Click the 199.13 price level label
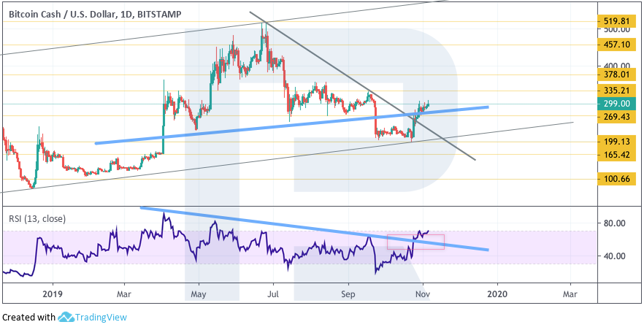644x330 pixels. [617, 142]
